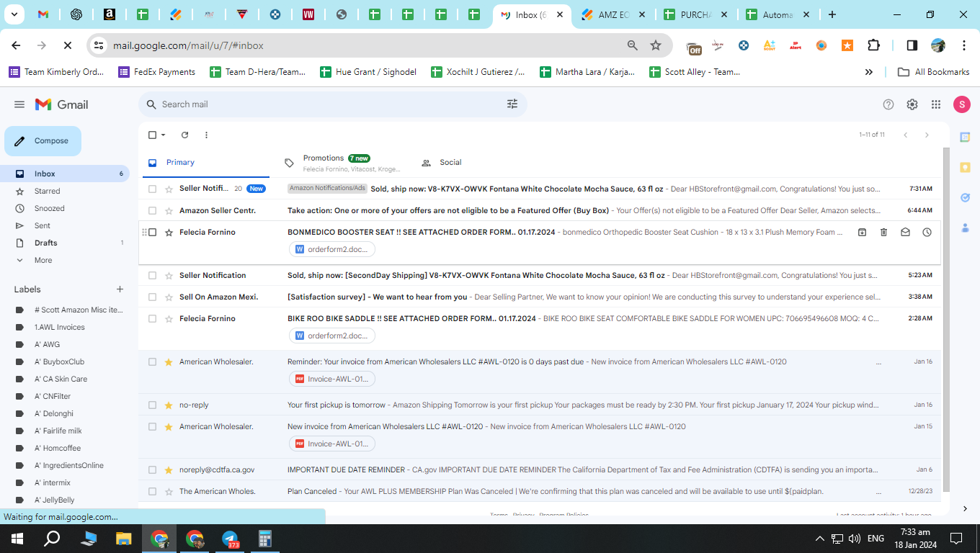The width and height of the screenshot is (980, 553).
Task: Click the Compose button
Action: (x=43, y=141)
